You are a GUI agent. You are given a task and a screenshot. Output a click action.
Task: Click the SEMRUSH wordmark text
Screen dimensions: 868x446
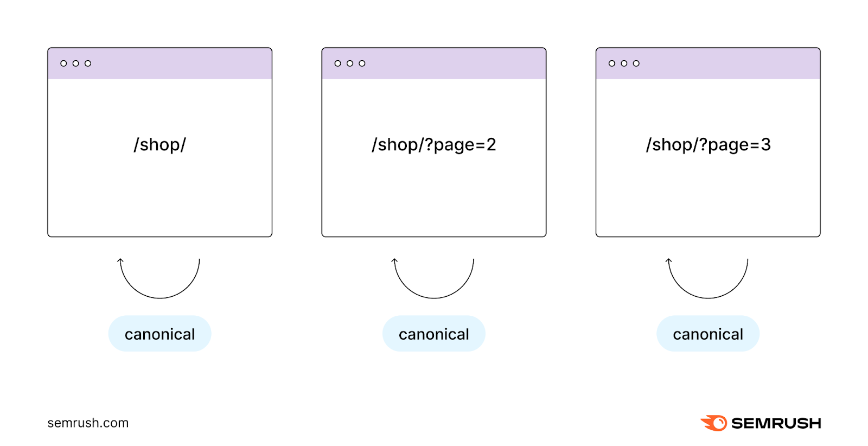[x=776, y=423]
